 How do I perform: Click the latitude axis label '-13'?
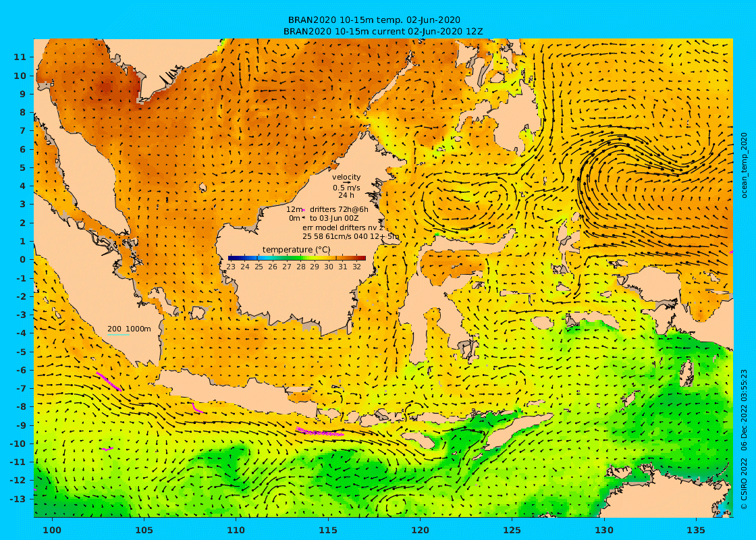pyautogui.click(x=18, y=499)
